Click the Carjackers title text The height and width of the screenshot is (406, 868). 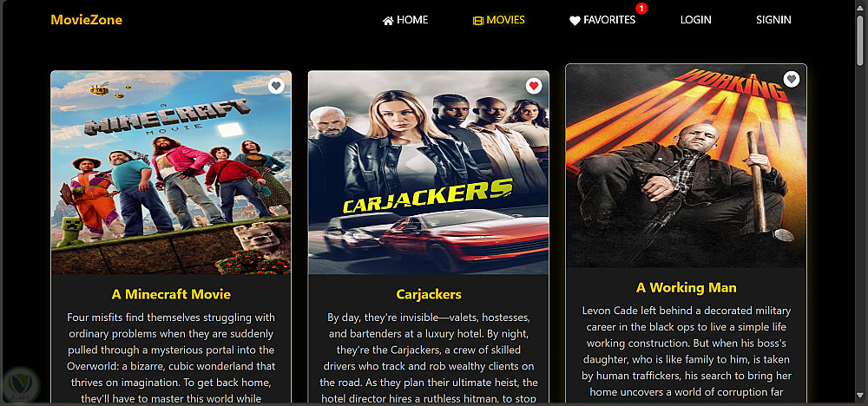429,294
